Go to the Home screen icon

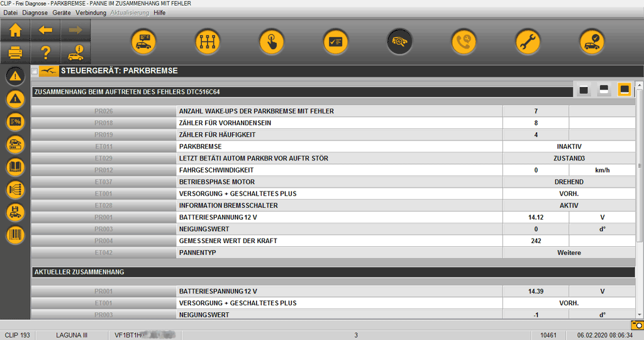[x=15, y=30]
